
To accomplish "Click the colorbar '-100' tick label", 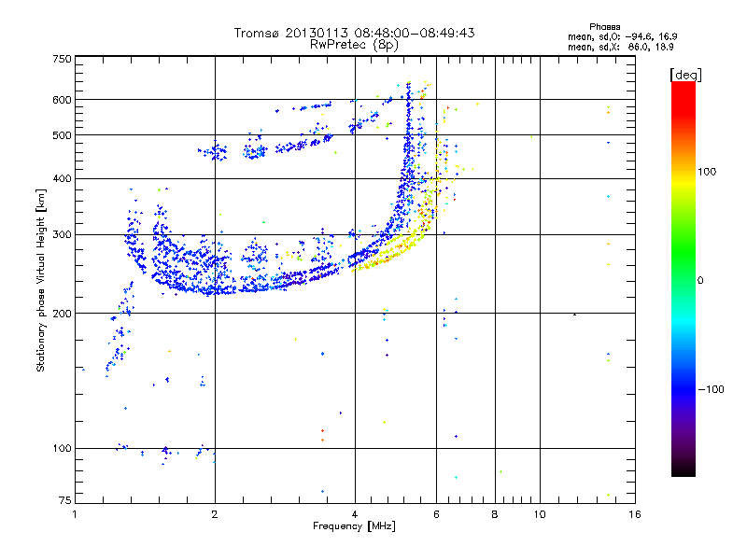I will (x=711, y=389).
